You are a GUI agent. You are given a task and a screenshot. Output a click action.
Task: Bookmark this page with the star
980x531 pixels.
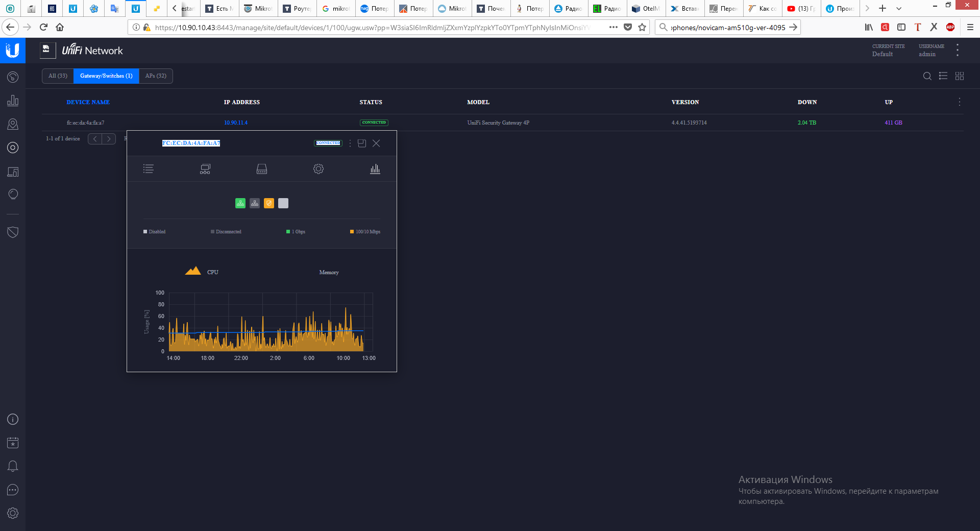pos(642,27)
